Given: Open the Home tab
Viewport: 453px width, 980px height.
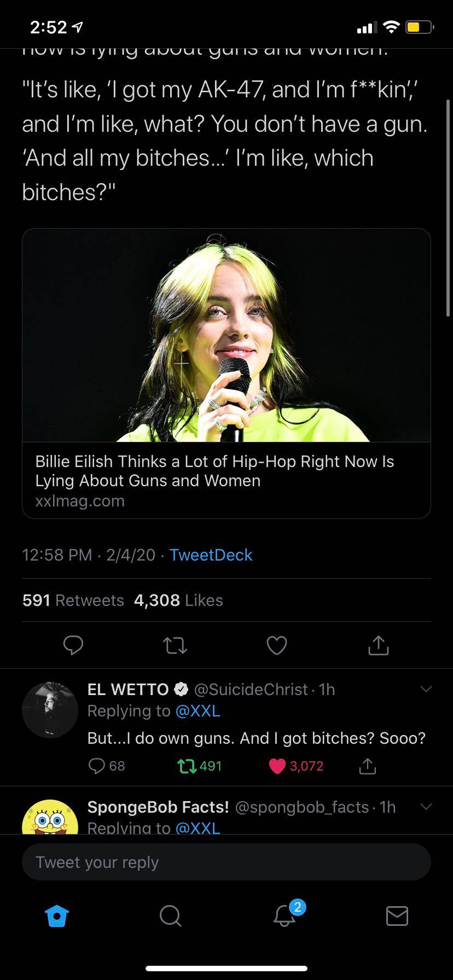Looking at the screenshot, I should pos(57,915).
